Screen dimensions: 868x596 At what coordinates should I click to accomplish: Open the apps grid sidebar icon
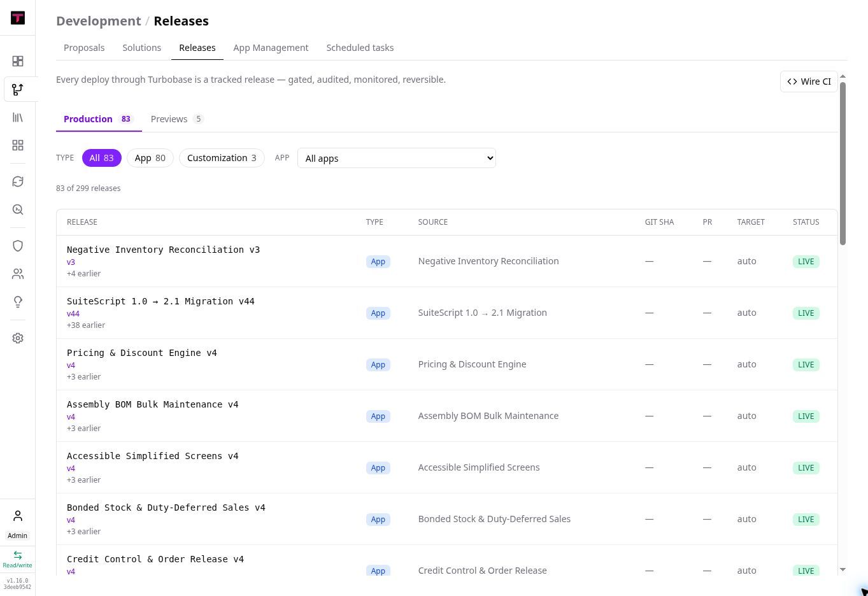(x=18, y=145)
